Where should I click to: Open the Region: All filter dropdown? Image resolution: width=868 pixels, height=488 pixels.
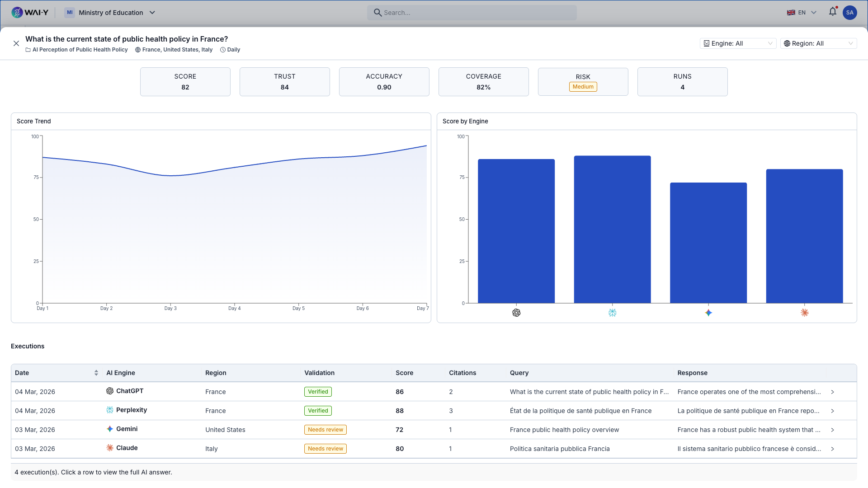(x=818, y=43)
